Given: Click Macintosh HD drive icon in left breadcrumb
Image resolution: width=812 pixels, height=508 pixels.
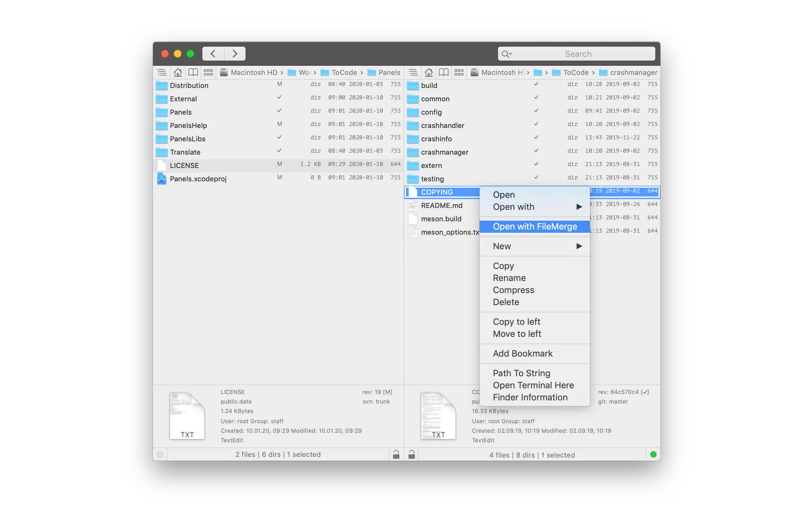Looking at the screenshot, I should pos(224,72).
